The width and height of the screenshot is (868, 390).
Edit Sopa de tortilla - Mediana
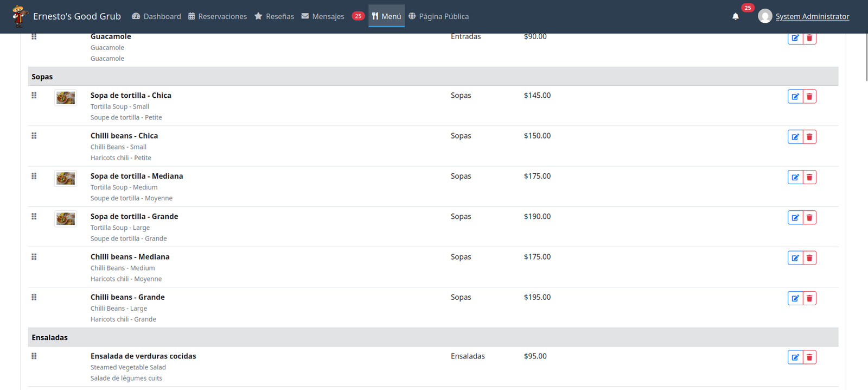click(795, 177)
